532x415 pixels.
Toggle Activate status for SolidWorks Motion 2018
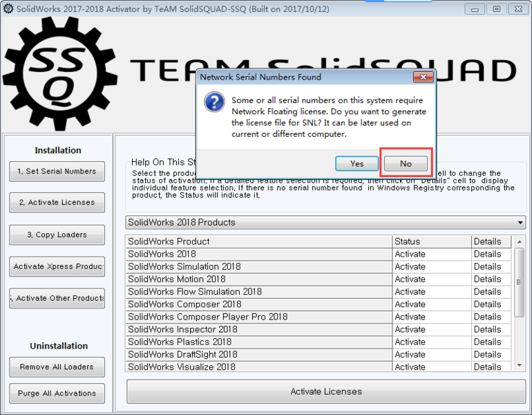[x=432, y=279]
